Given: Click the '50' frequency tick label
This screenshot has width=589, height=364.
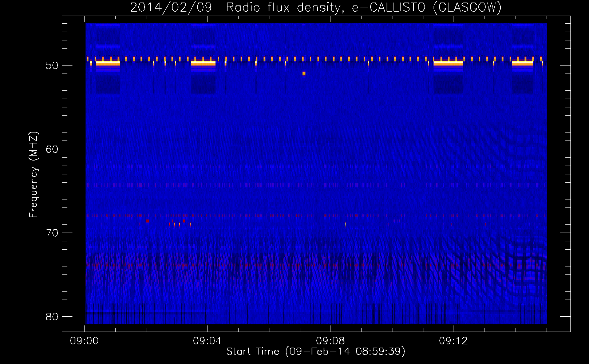Looking at the screenshot, I should [52, 66].
